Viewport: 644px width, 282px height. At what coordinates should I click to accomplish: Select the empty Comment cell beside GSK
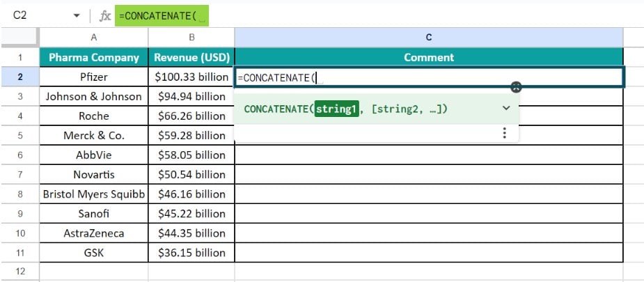pyautogui.click(x=429, y=253)
